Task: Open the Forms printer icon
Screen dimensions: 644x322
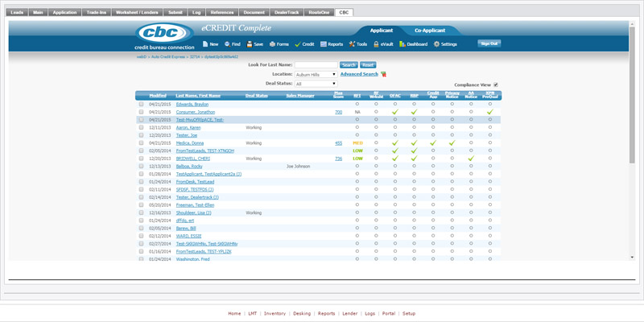Action: (272, 44)
